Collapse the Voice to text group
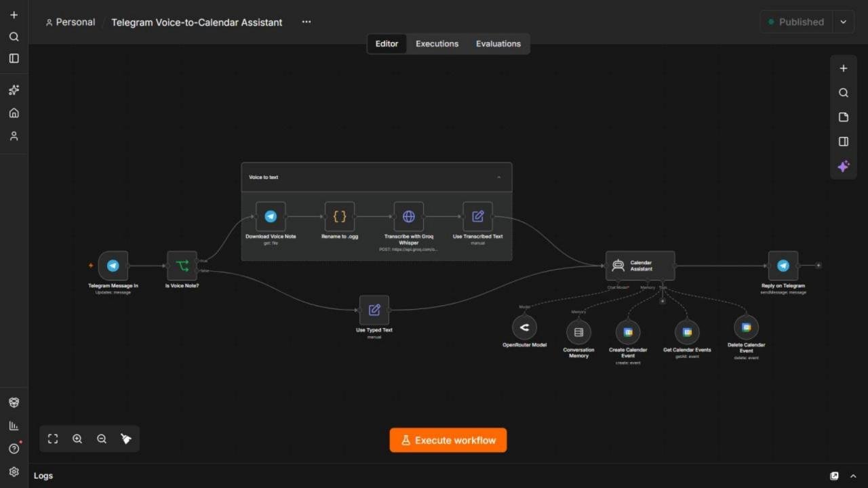This screenshot has width=868, height=488. point(499,178)
